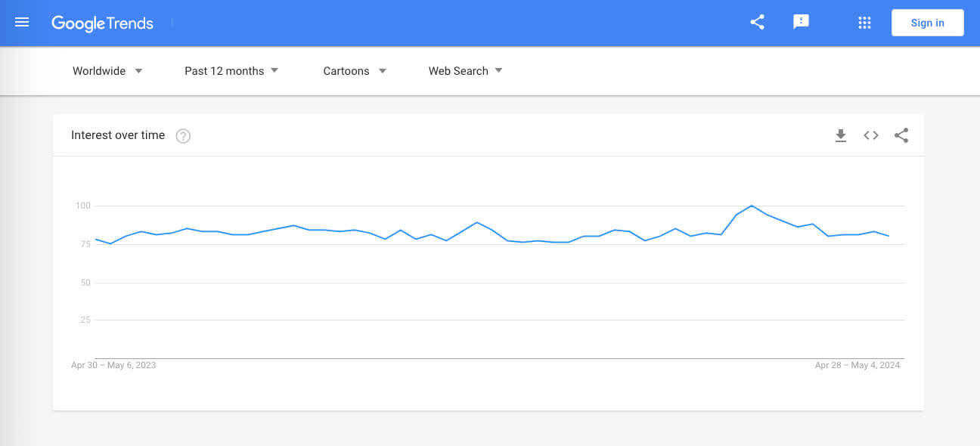Share the Interest over time chart
The width and height of the screenshot is (980, 446).
click(x=901, y=135)
